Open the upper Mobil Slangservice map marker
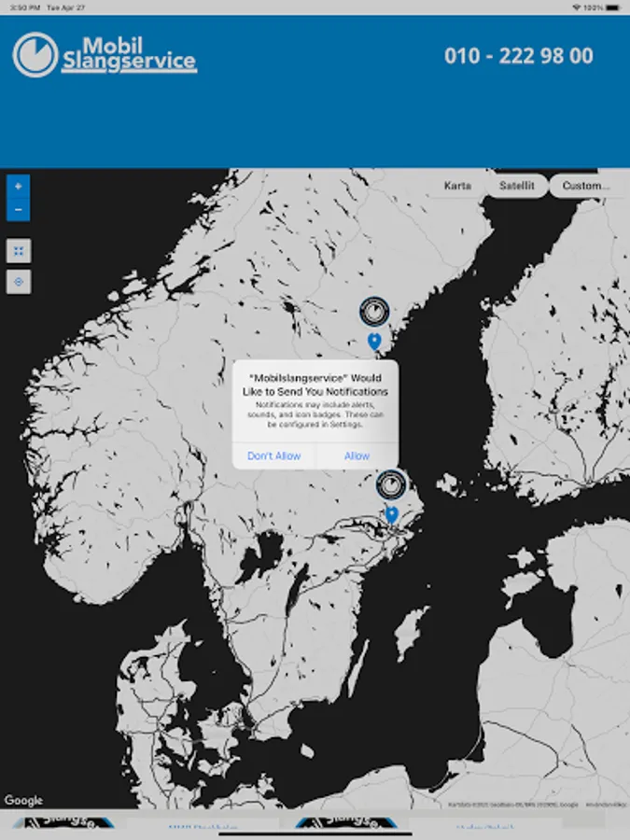 coord(374,312)
